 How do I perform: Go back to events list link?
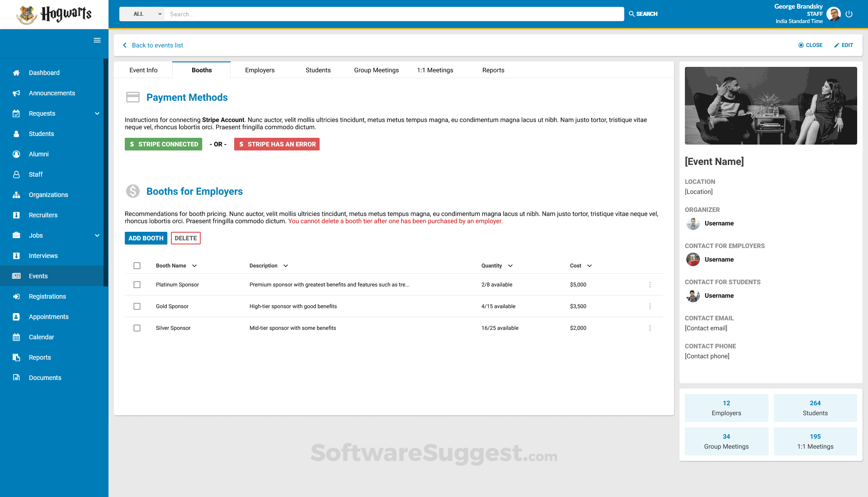[157, 45]
